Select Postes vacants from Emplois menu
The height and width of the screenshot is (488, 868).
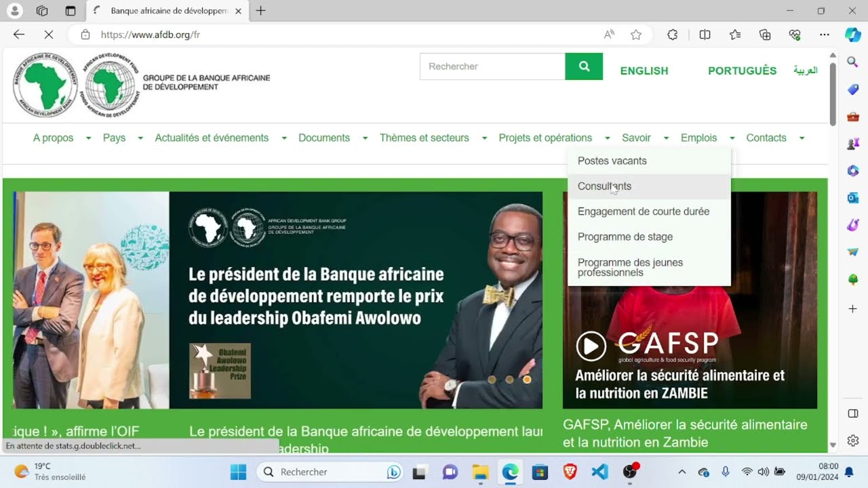(x=650, y=161)
